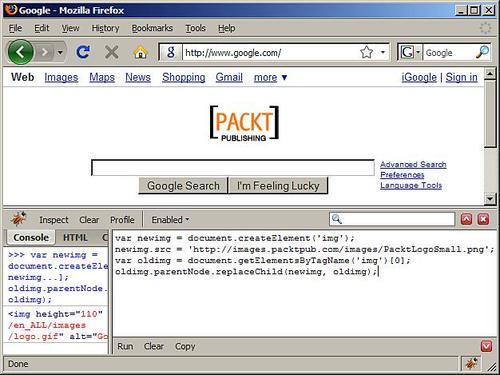This screenshot has height=375, width=500.
Task: Open Firebug in new window (red up-arrow icon)
Action: (466, 219)
